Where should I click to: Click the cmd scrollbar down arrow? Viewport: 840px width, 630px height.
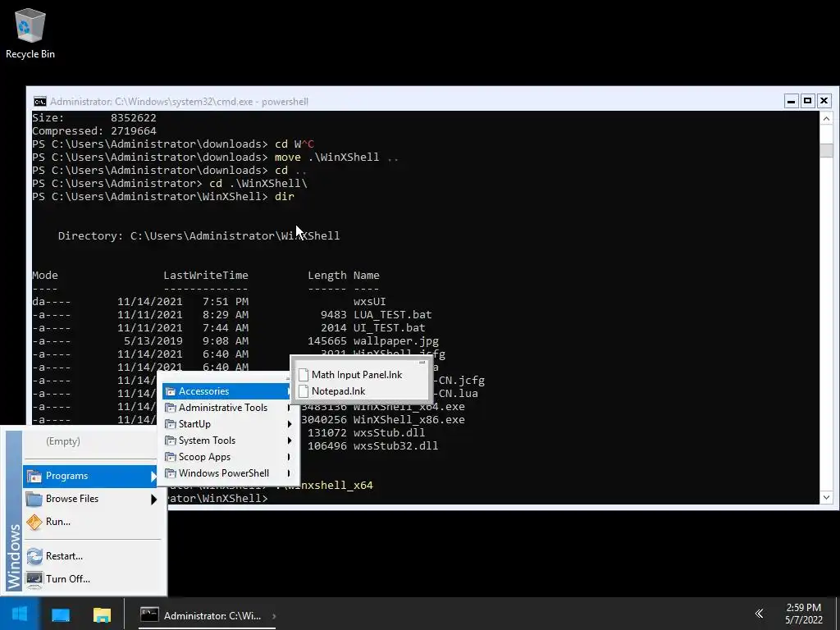coord(826,497)
